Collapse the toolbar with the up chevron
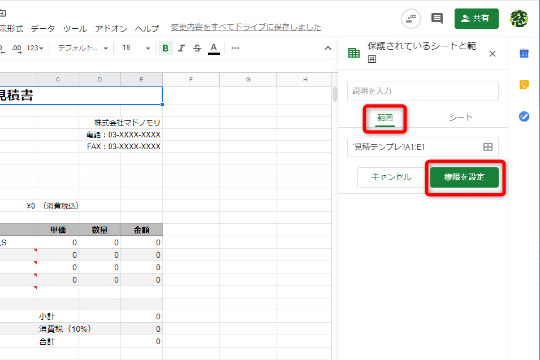The height and width of the screenshot is (360, 540). [x=328, y=48]
